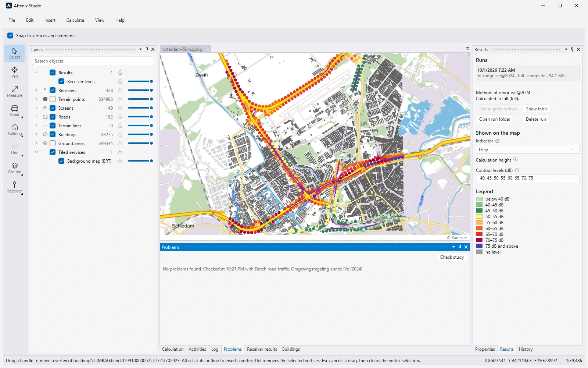Collapse the Tiled services group
The height and width of the screenshot is (368, 588).
click(36, 152)
